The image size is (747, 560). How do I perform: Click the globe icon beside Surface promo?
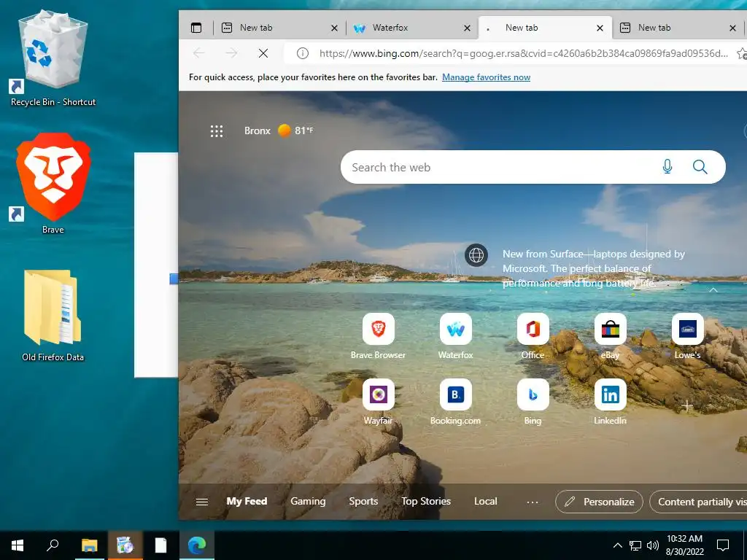coord(476,255)
